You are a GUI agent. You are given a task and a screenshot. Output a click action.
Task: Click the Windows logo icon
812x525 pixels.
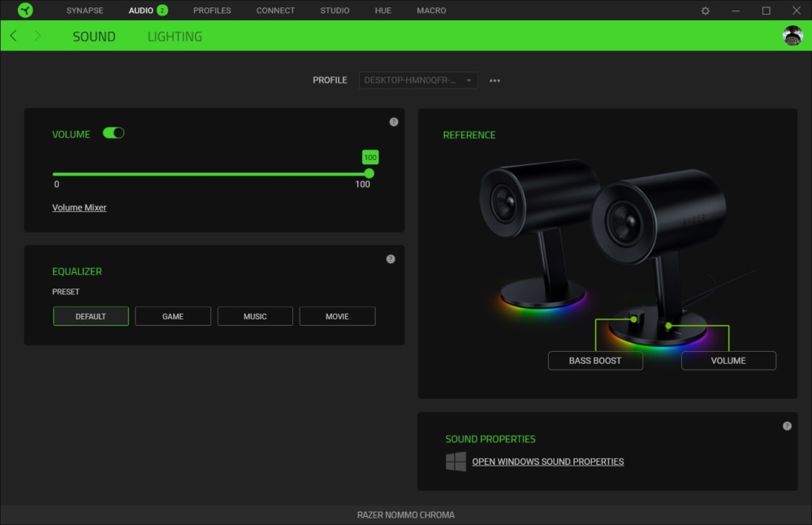pos(456,462)
